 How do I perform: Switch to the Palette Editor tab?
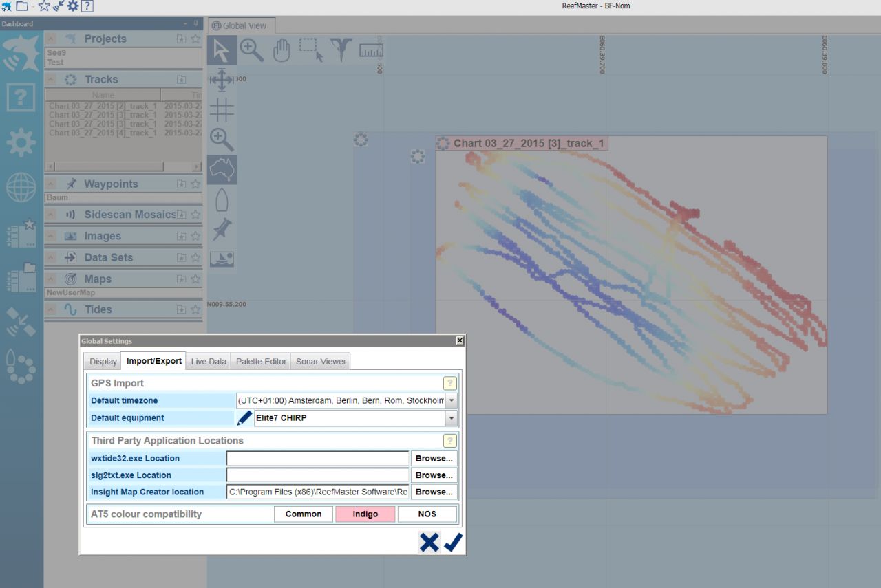pos(261,361)
